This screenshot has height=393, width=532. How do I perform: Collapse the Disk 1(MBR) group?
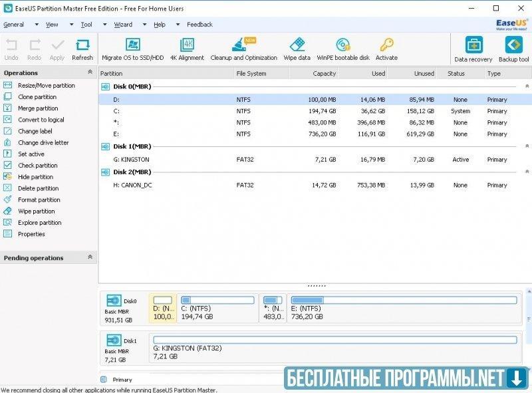click(x=527, y=146)
